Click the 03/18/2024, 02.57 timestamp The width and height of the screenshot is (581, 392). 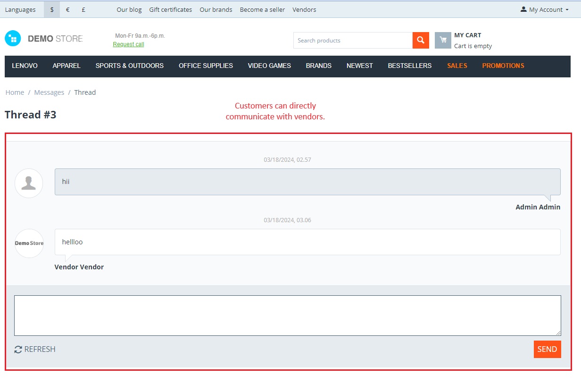(288, 160)
